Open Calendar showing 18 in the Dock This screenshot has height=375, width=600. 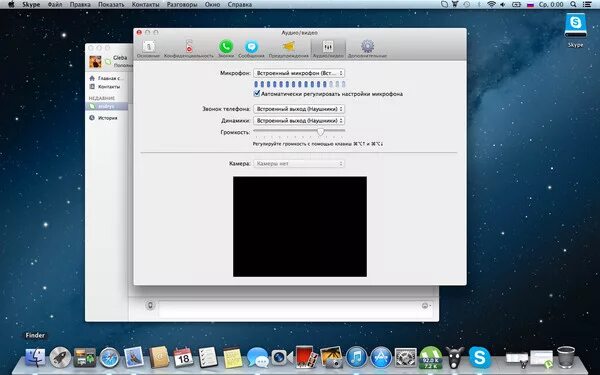[183, 357]
